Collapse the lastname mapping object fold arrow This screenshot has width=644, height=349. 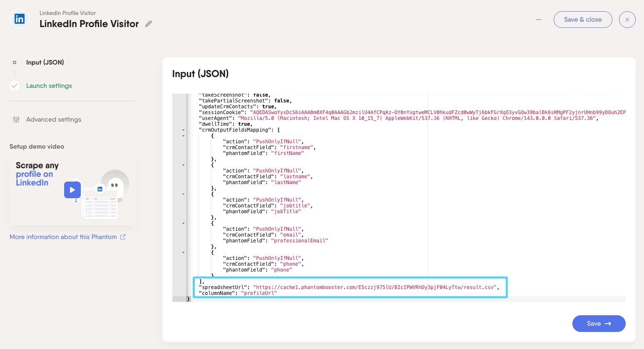(183, 165)
